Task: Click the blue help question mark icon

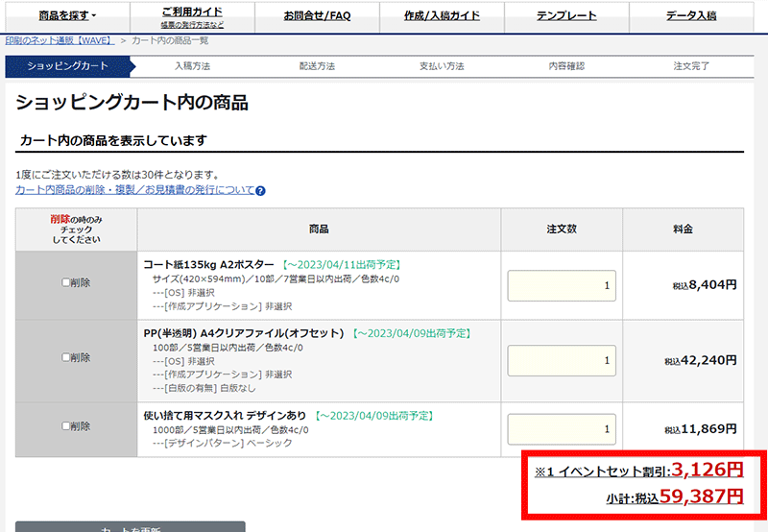Action: pyautogui.click(x=260, y=191)
